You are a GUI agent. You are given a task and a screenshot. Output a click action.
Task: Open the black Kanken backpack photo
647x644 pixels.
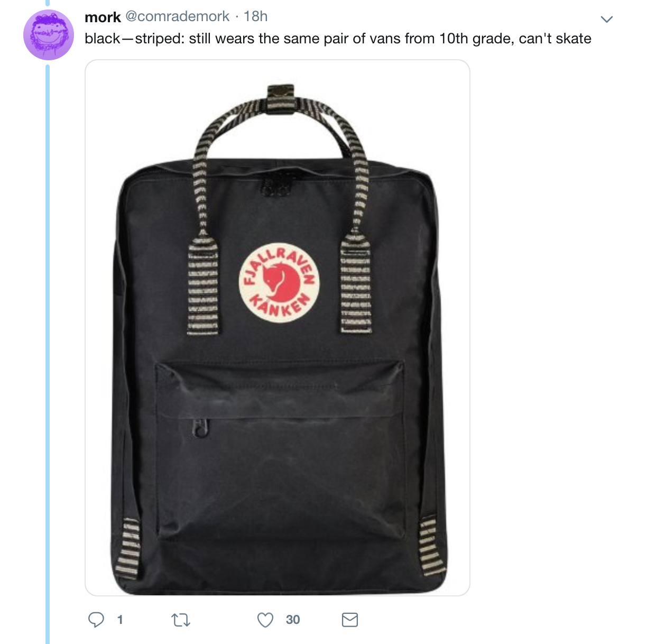coord(278,328)
